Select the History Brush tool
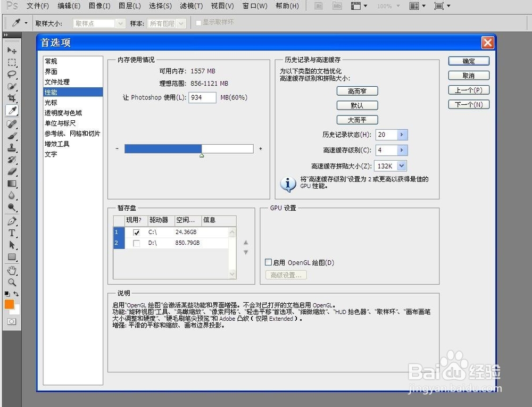 [x=12, y=160]
